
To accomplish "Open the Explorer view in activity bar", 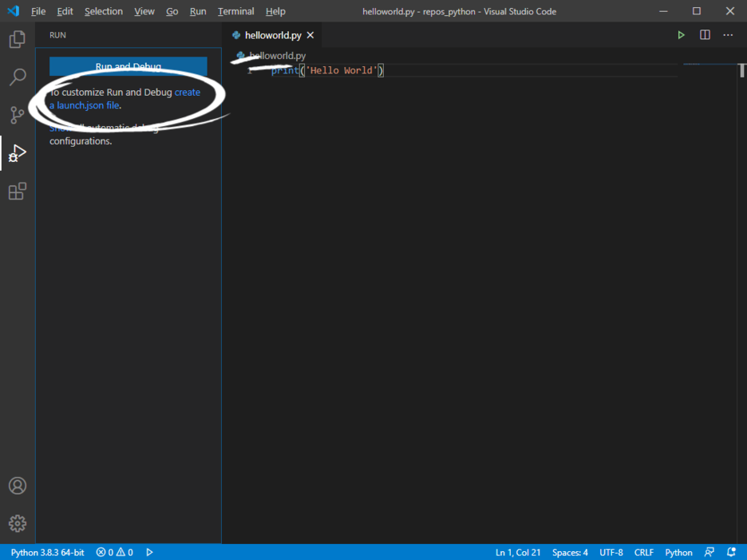I will coord(17,39).
